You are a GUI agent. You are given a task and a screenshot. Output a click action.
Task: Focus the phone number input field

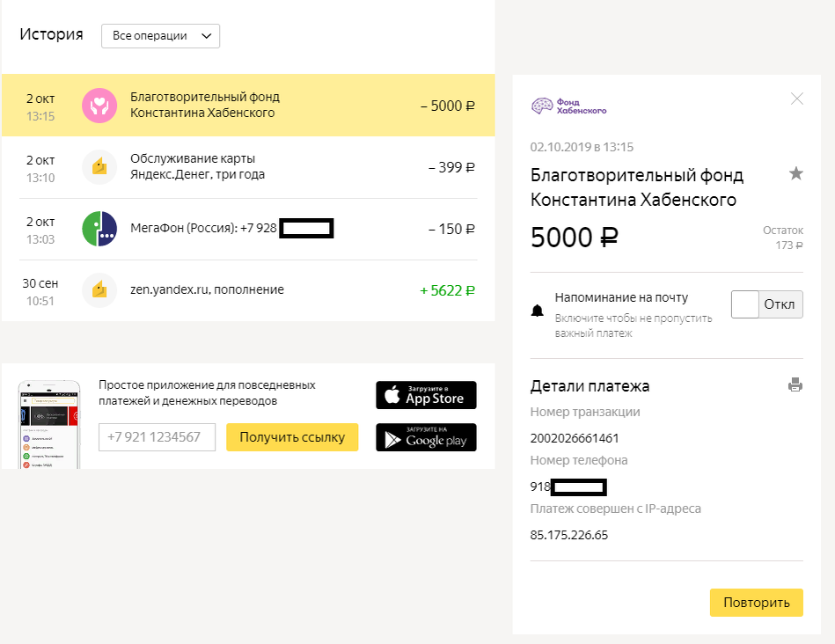click(157, 437)
